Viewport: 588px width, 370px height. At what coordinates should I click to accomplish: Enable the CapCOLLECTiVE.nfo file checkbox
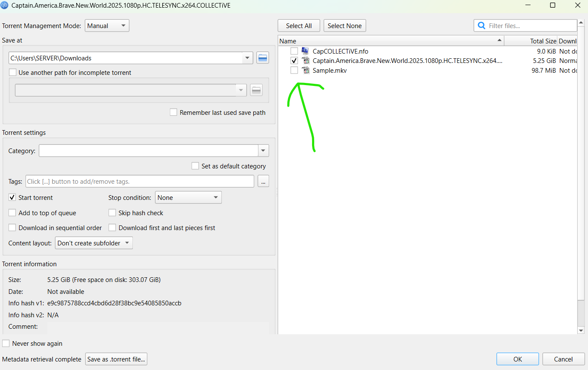294,51
